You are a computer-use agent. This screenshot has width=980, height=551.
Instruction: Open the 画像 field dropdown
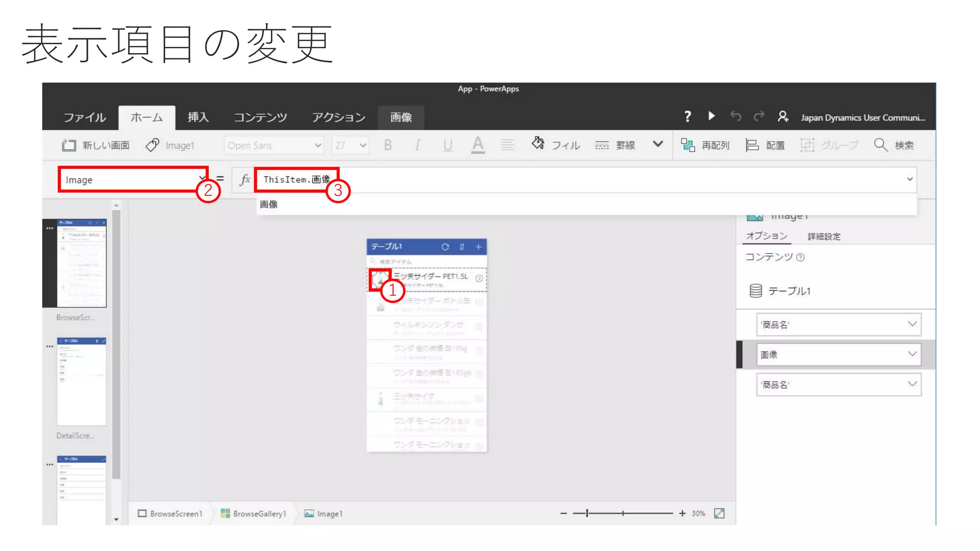[839, 354]
